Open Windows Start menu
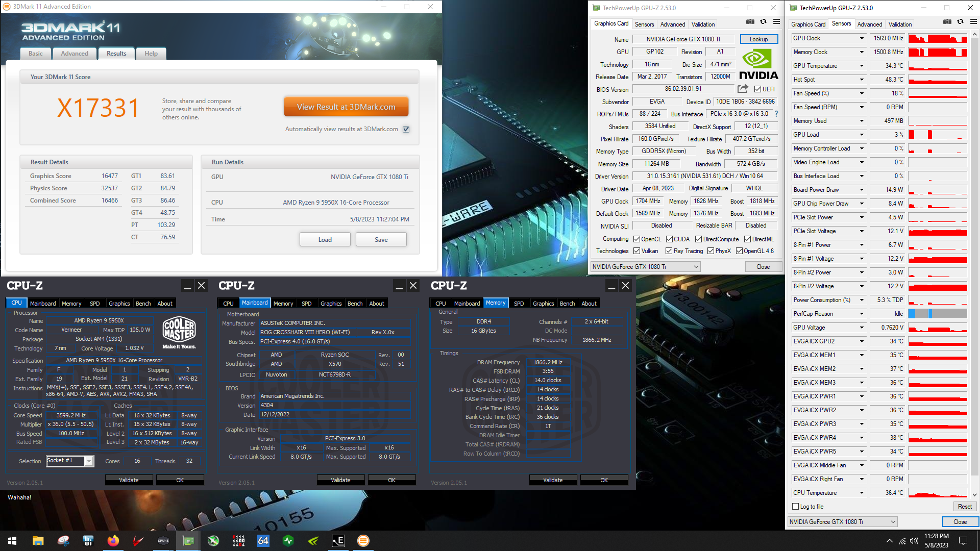Viewport: 980px width, 551px height. point(12,541)
